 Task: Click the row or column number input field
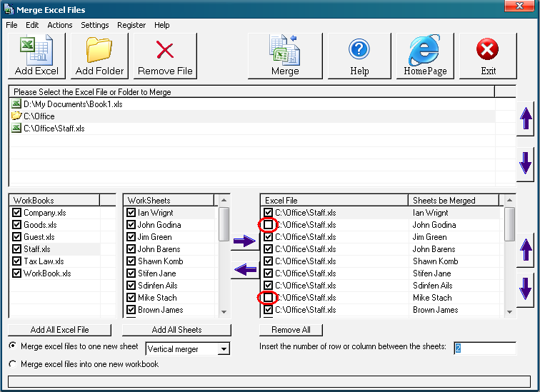click(x=484, y=348)
